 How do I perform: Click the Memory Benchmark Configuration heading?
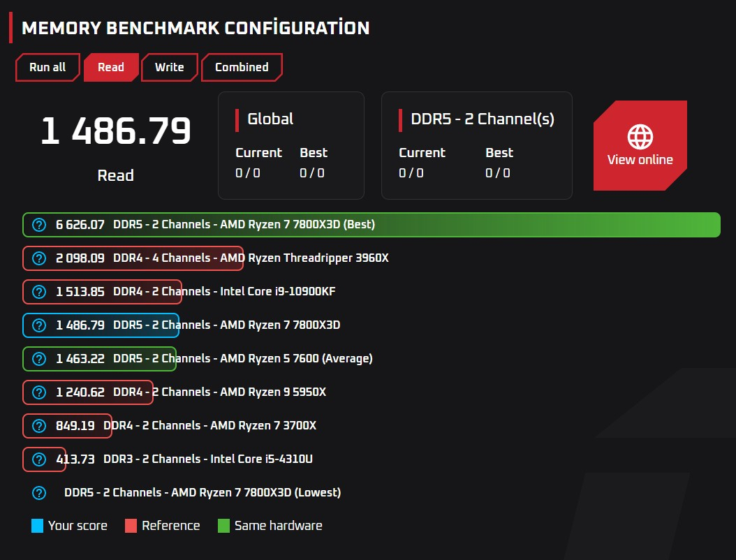pos(196,28)
